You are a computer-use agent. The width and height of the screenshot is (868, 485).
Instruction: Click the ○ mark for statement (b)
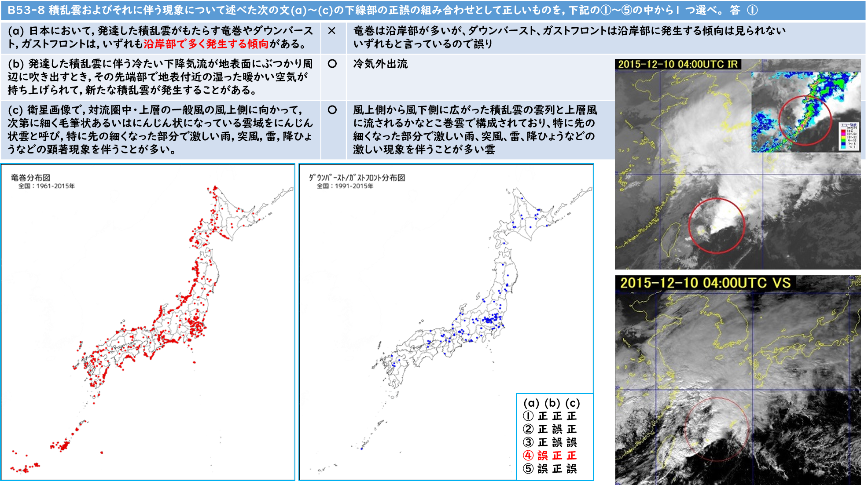(332, 64)
